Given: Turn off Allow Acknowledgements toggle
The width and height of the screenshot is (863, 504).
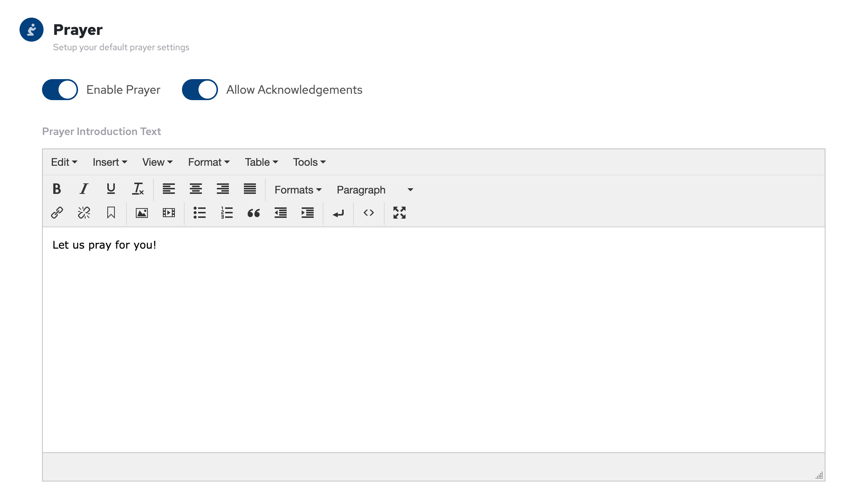Looking at the screenshot, I should coord(200,90).
